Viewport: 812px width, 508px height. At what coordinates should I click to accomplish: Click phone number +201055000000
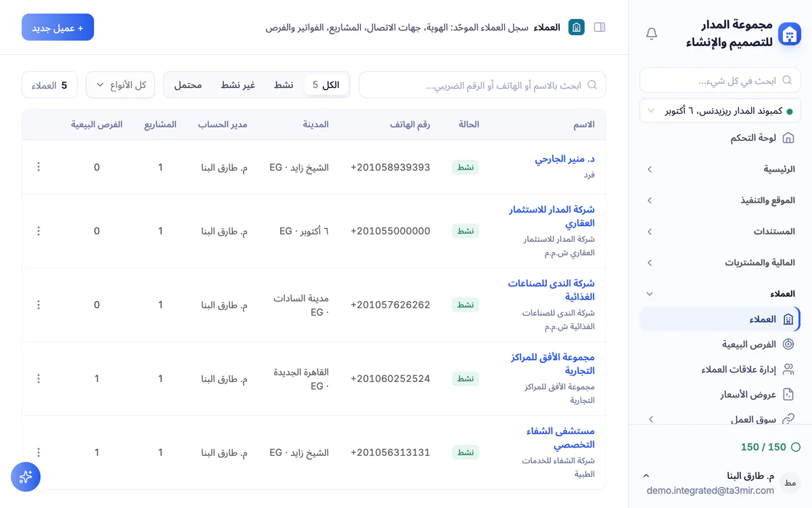390,231
